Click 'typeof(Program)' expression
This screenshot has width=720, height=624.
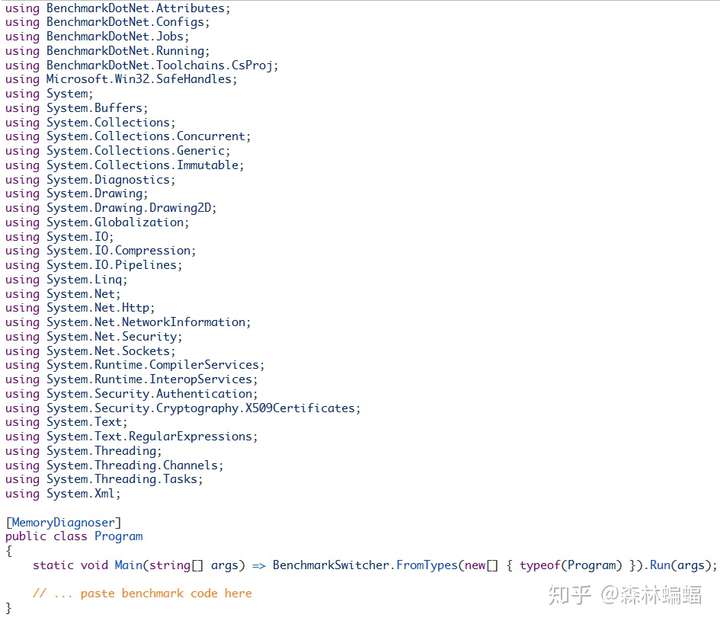pyautogui.click(x=571, y=566)
